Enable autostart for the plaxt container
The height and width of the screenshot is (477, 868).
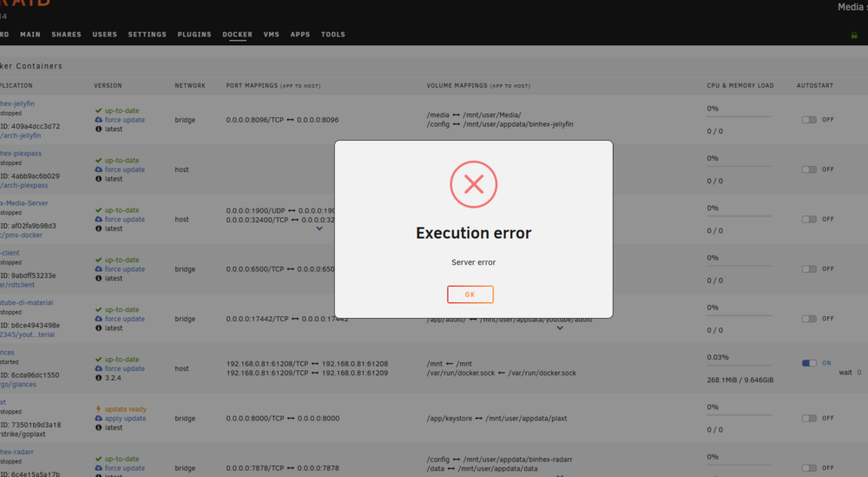point(809,418)
